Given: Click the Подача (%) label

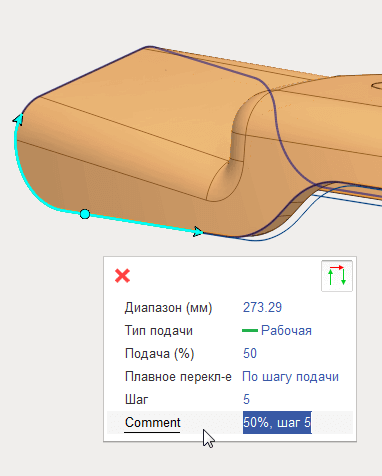Looking at the screenshot, I should [x=159, y=354].
